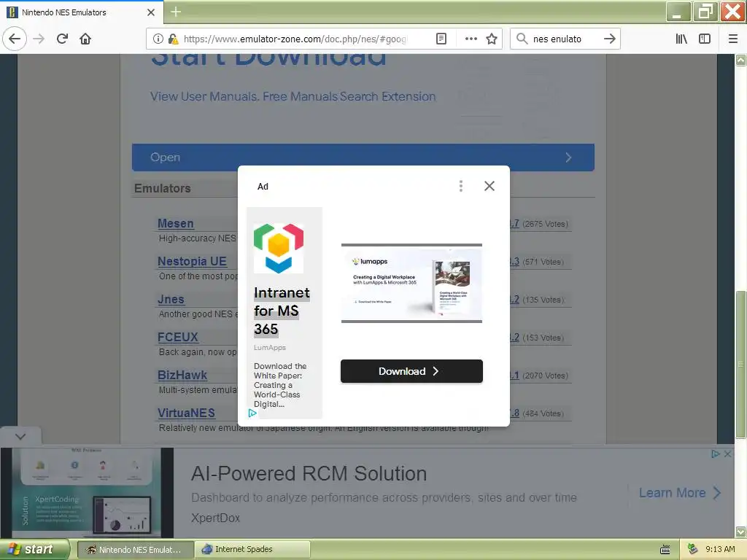Click AdChoices icon on bottom banner

[x=716, y=454]
